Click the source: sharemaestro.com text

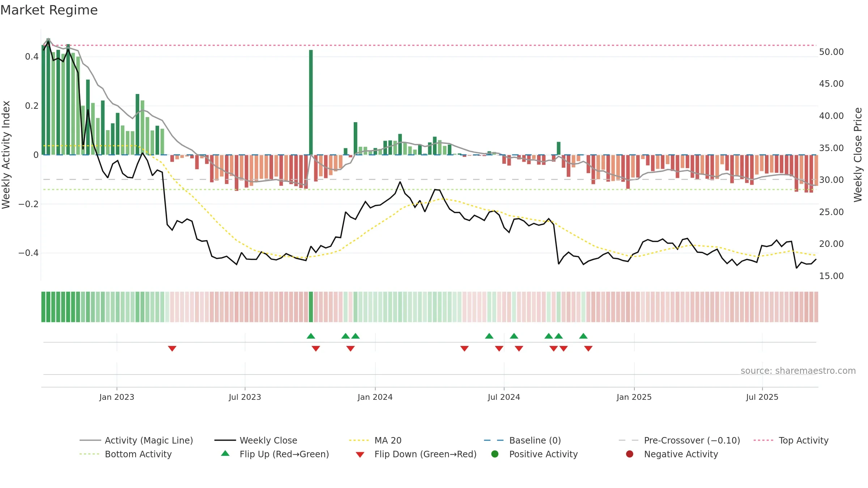pos(798,371)
